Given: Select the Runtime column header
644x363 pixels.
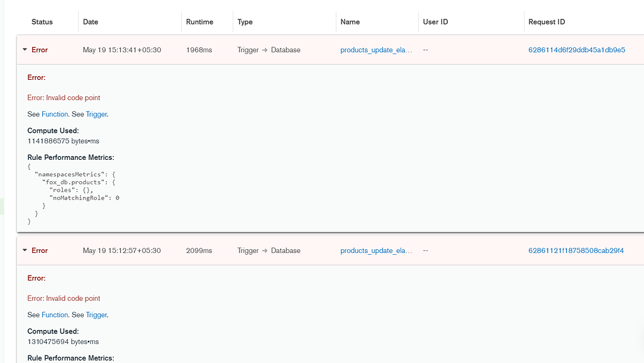Looking at the screenshot, I should click(x=199, y=22).
